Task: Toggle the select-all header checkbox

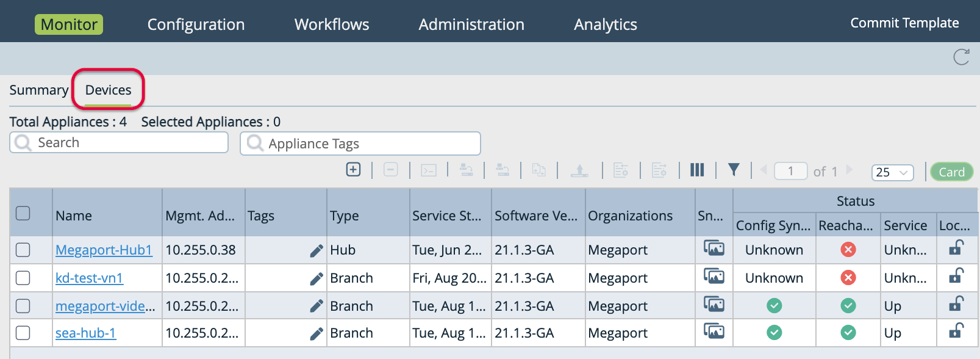Action: pyautogui.click(x=23, y=213)
